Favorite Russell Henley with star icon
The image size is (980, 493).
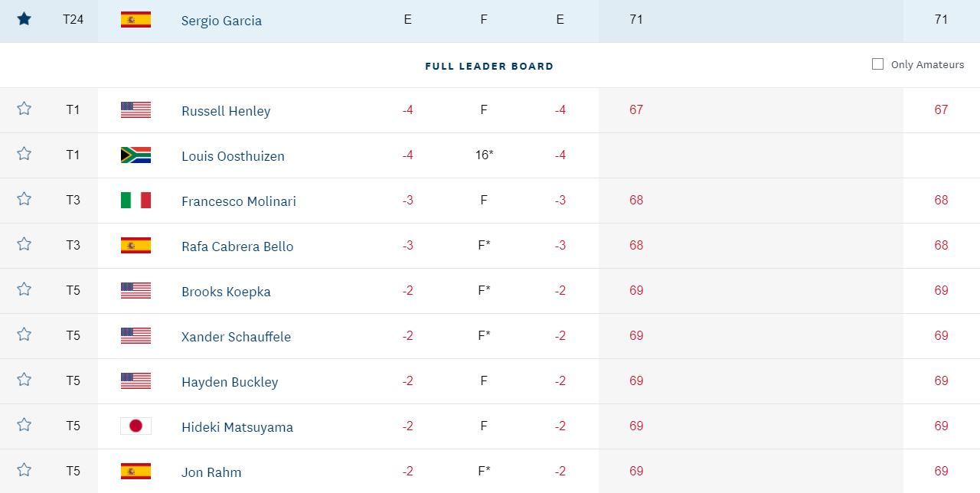click(x=24, y=109)
